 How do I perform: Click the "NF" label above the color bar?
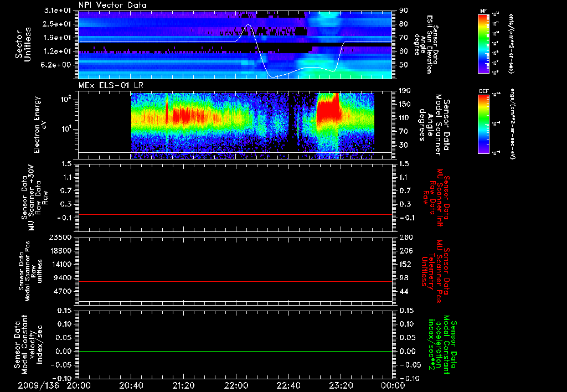click(x=484, y=11)
